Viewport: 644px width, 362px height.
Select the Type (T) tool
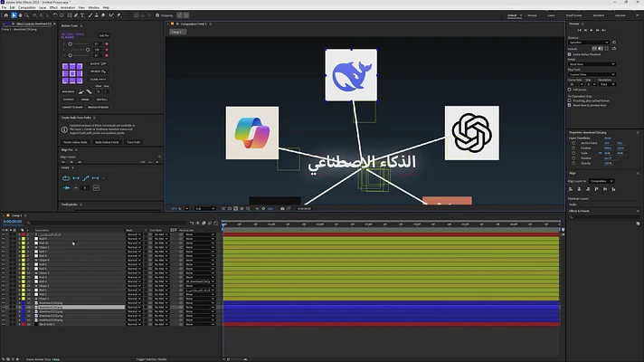point(82,15)
